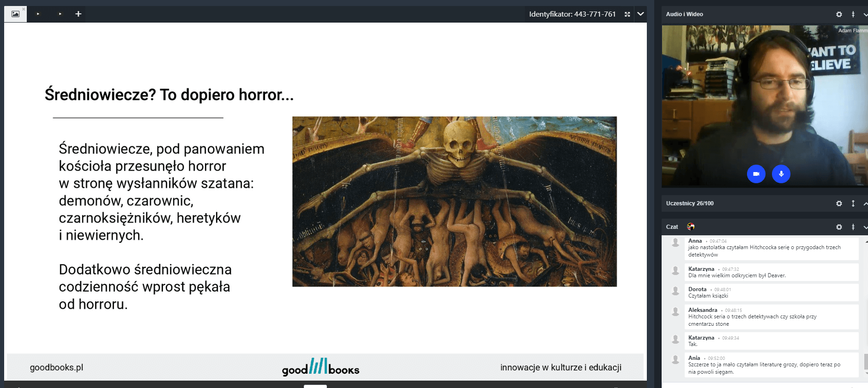Screen dimensions: 868x388
Task: Click the Czat panel title
Action: (x=672, y=227)
